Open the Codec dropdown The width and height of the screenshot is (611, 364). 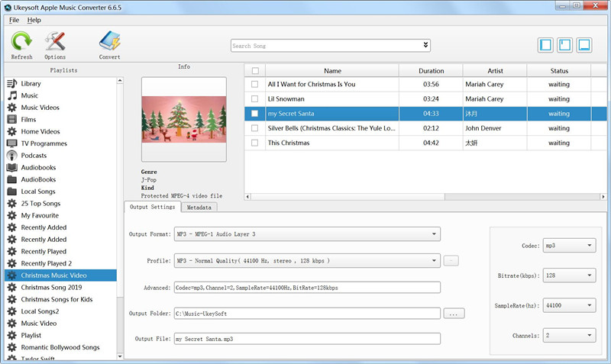click(x=569, y=245)
